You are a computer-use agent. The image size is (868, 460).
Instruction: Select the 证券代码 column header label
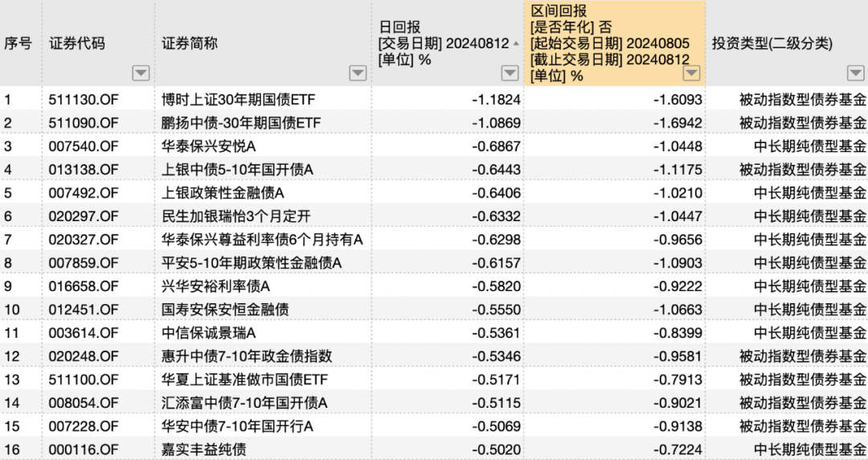click(x=77, y=43)
